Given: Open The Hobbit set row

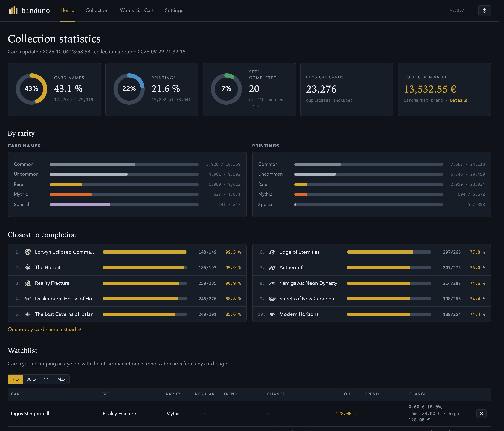Looking at the screenshot, I should pyautogui.click(x=127, y=267).
